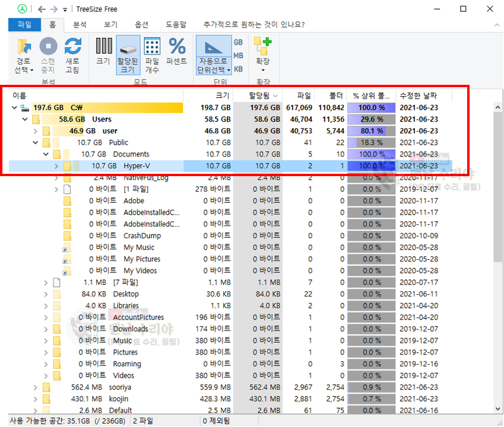The image size is (504, 427).
Task: Open the expand (확장) dropdown
Action: click(x=263, y=55)
